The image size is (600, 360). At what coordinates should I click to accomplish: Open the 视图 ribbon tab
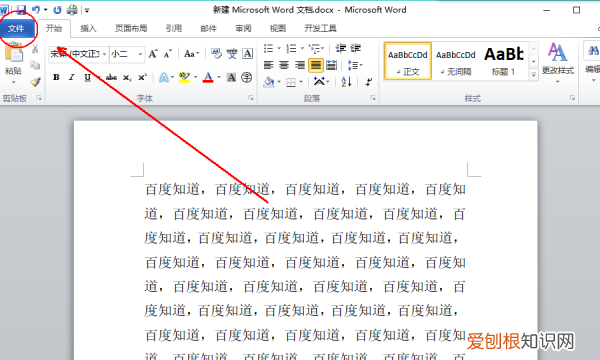coord(278,28)
